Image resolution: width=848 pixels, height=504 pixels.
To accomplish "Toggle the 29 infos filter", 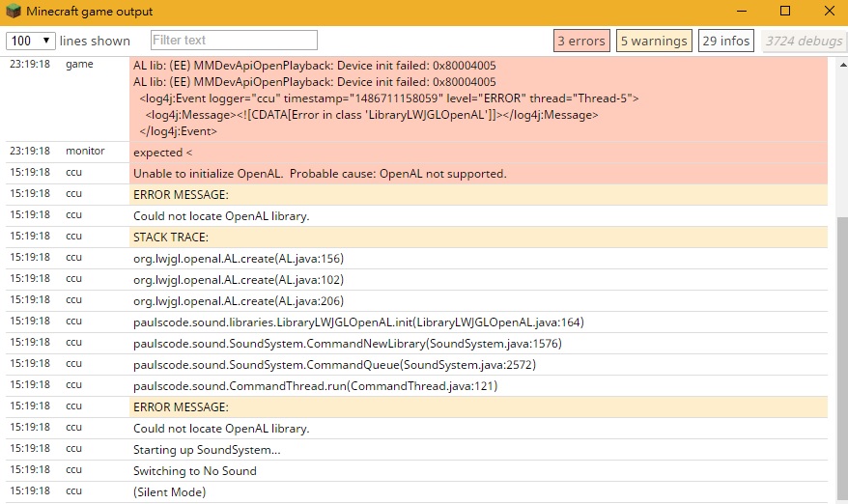I will pyautogui.click(x=726, y=41).
